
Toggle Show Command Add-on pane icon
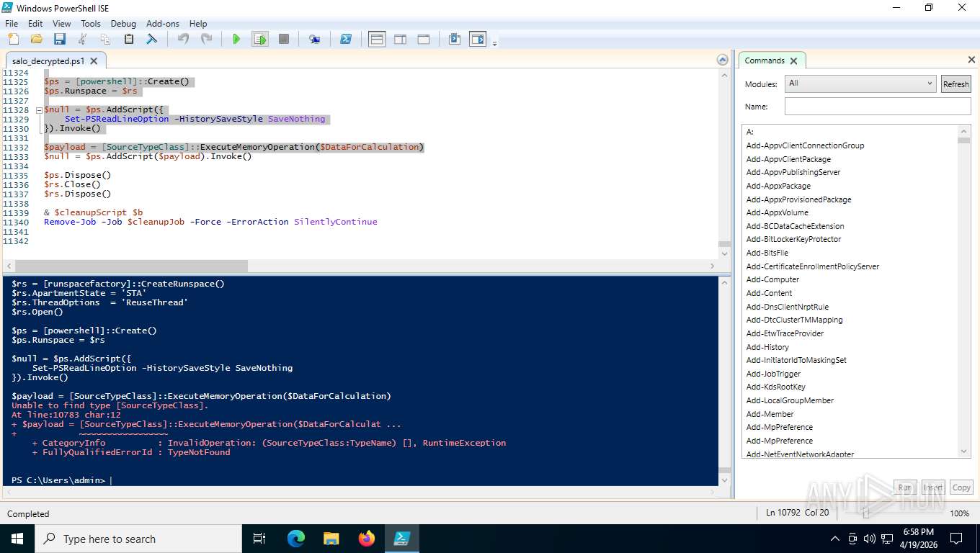pos(478,39)
